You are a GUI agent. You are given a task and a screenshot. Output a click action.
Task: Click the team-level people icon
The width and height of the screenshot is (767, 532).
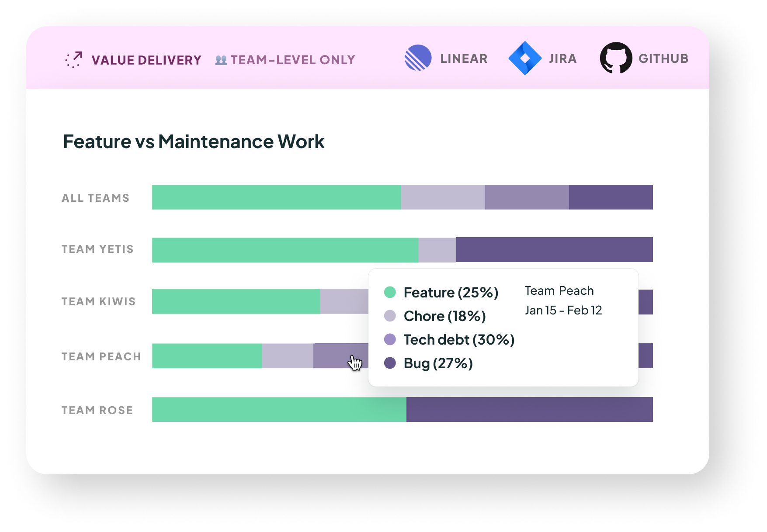[221, 60]
